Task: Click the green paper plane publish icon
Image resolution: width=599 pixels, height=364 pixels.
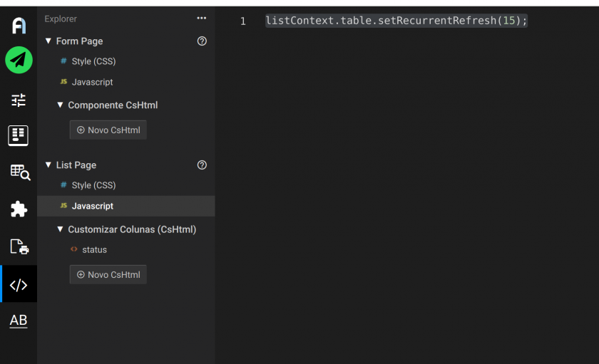Action: coord(19,61)
